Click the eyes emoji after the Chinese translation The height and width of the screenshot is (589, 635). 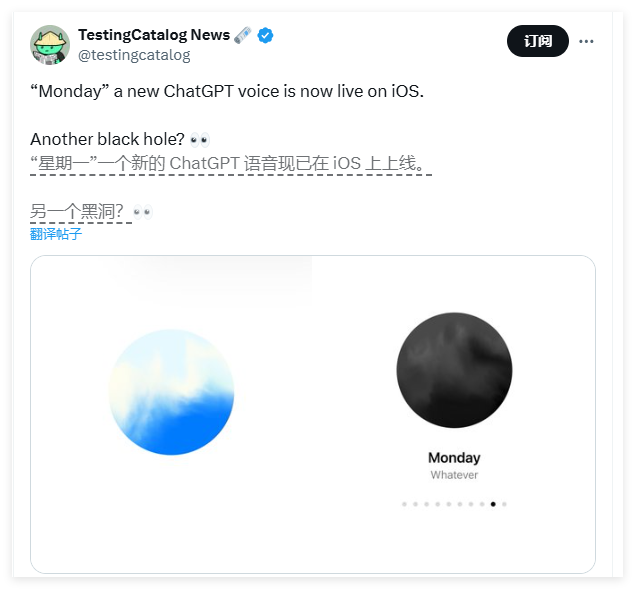tap(143, 212)
